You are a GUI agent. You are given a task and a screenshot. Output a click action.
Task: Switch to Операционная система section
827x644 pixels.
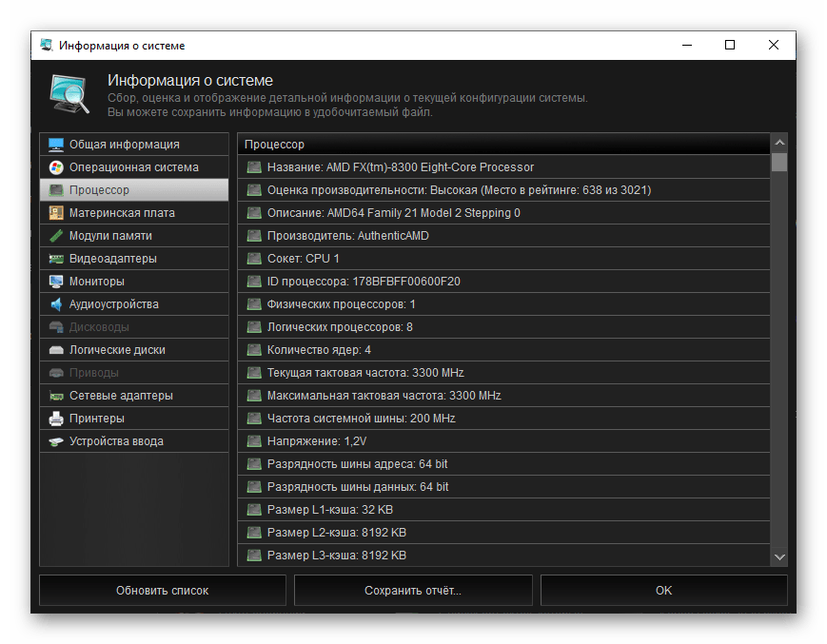tap(134, 167)
